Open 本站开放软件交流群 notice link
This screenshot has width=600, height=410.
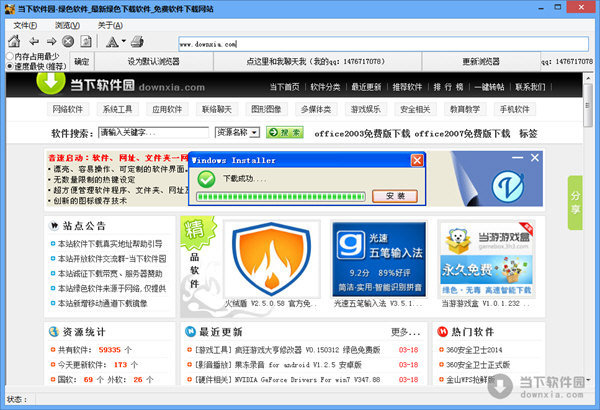[112, 259]
